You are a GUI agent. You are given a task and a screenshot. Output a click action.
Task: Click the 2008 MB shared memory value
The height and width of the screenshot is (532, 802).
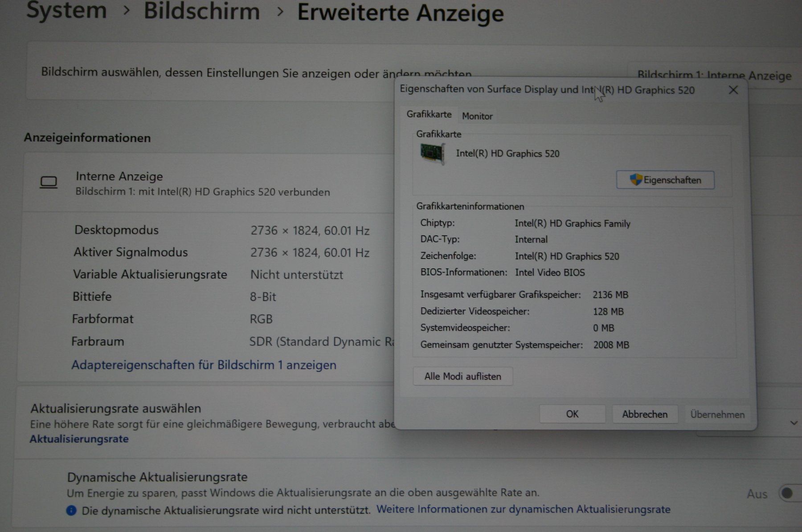tap(611, 345)
